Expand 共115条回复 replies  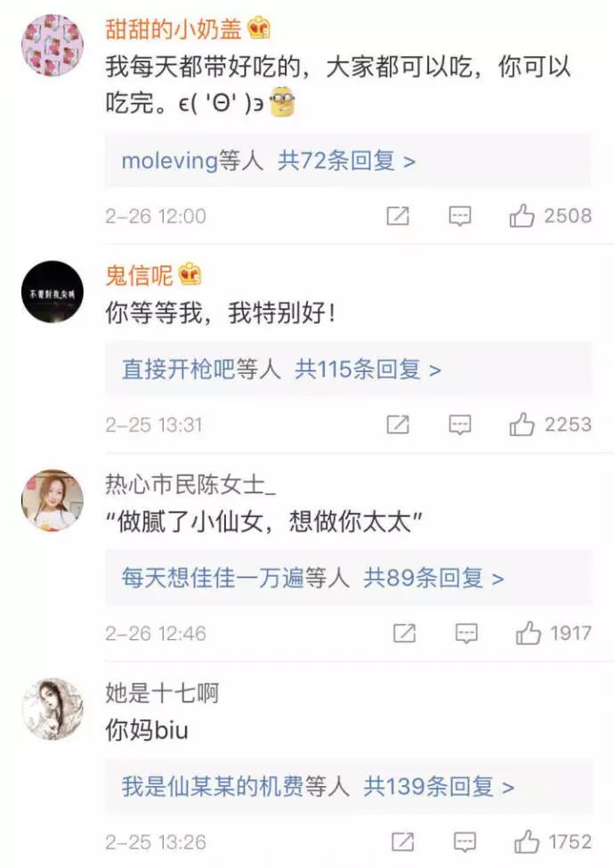click(368, 369)
